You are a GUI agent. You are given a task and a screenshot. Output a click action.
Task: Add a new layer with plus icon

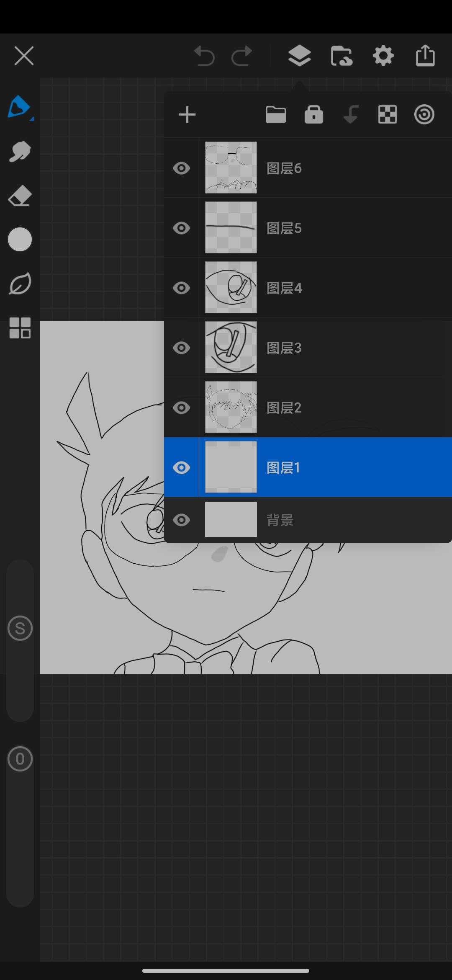[x=187, y=115]
